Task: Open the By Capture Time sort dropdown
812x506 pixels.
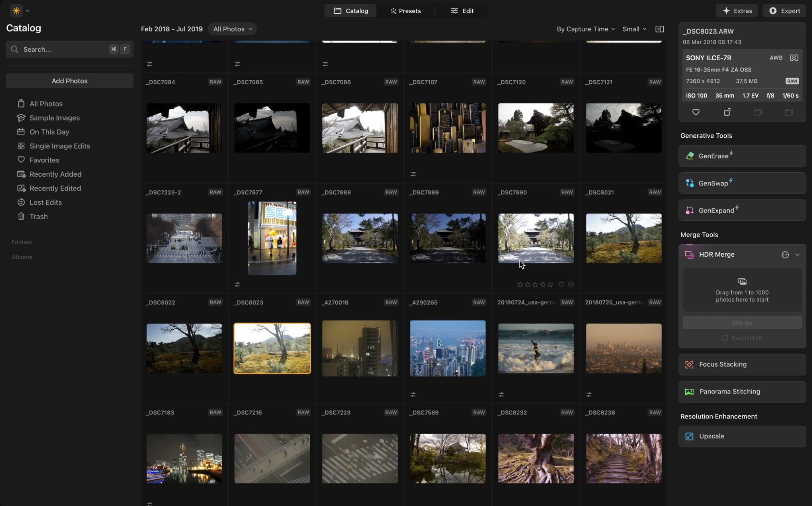Action: pos(586,29)
